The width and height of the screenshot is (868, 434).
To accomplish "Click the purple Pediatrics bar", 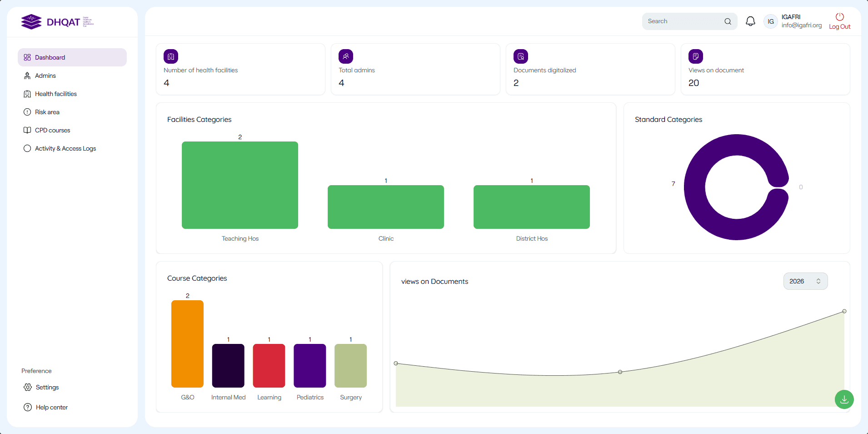I will [x=310, y=366].
